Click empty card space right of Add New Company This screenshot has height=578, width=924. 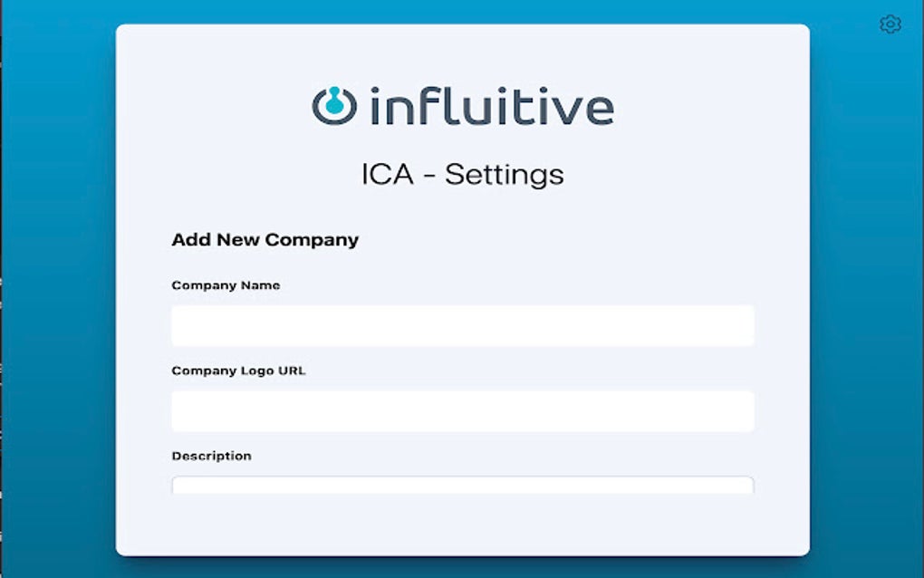[x=562, y=240]
